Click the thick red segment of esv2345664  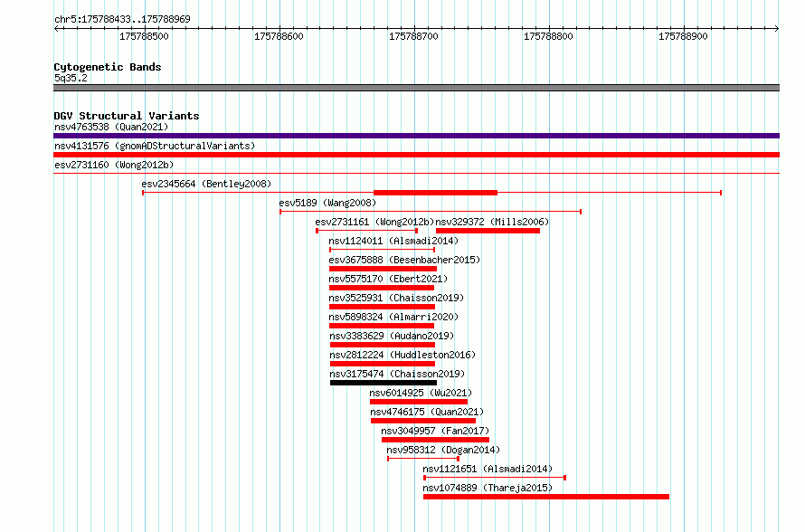(x=435, y=193)
